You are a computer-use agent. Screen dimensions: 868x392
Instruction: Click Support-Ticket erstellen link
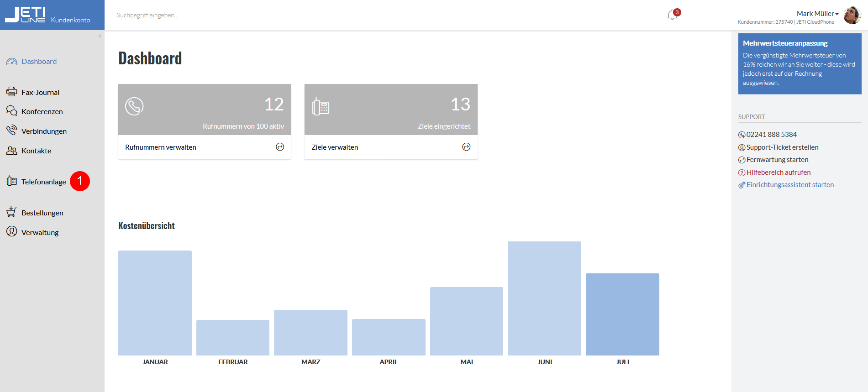pos(782,147)
